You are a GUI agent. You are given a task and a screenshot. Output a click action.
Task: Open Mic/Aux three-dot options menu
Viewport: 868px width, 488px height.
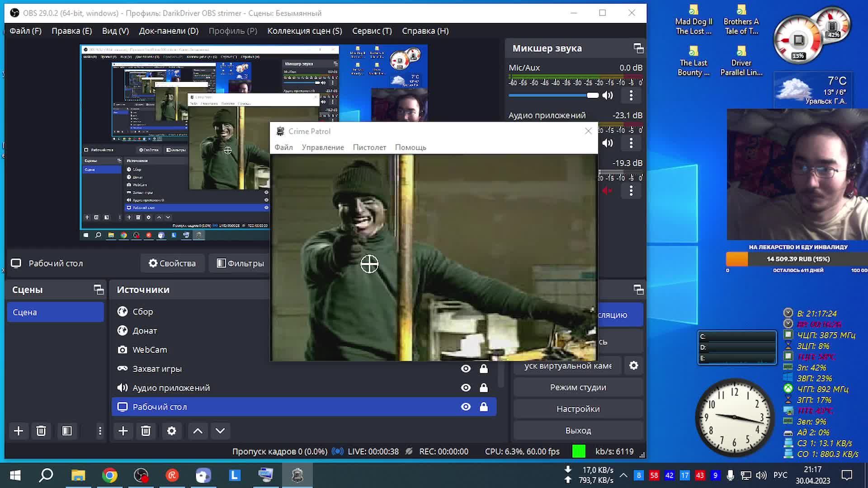point(631,95)
